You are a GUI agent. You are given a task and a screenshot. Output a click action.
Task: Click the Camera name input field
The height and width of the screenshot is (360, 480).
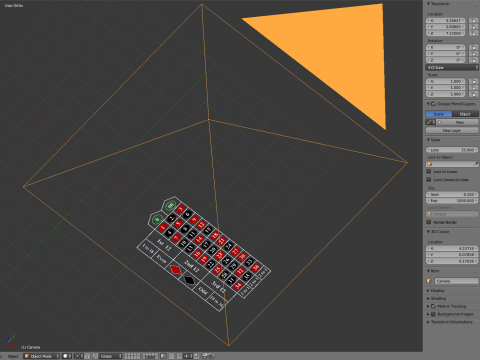(x=456, y=281)
